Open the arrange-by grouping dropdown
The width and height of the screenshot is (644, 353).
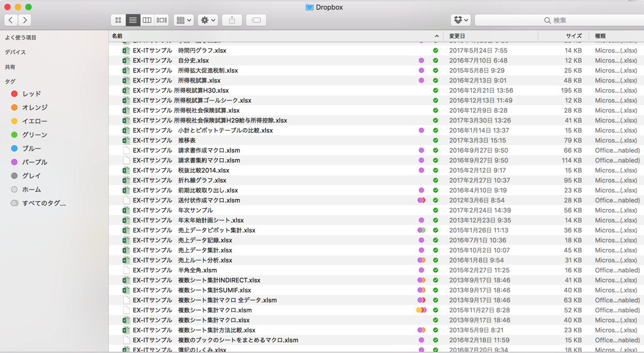(x=183, y=20)
